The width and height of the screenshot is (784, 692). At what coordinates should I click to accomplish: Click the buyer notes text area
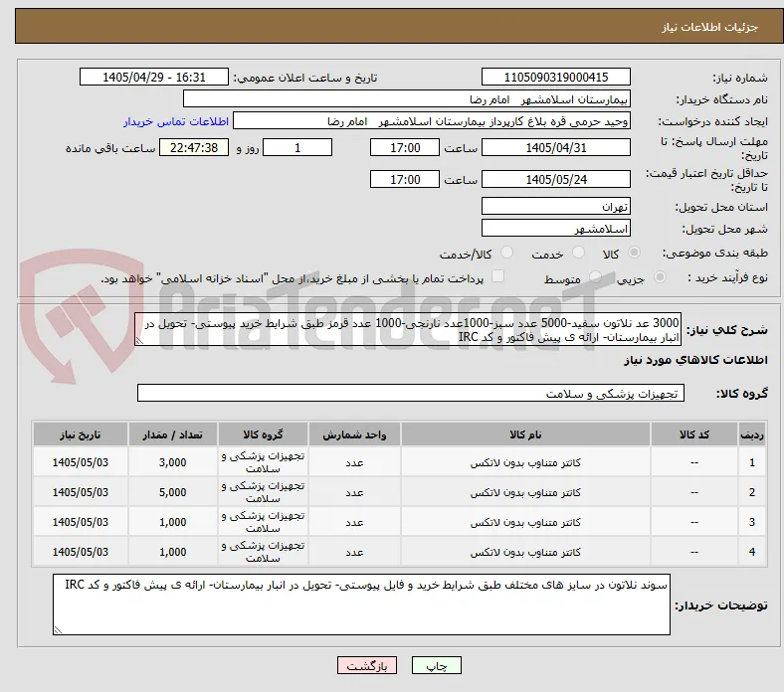pos(361,605)
